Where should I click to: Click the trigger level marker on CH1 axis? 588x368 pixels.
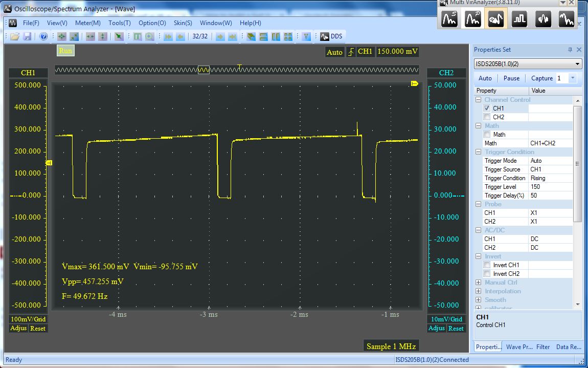coord(49,163)
